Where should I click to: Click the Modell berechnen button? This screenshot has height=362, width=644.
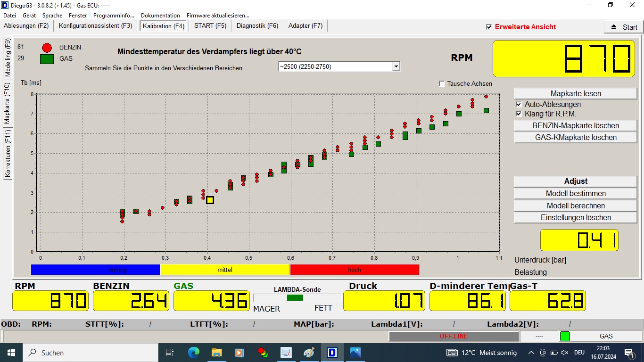[x=576, y=206]
